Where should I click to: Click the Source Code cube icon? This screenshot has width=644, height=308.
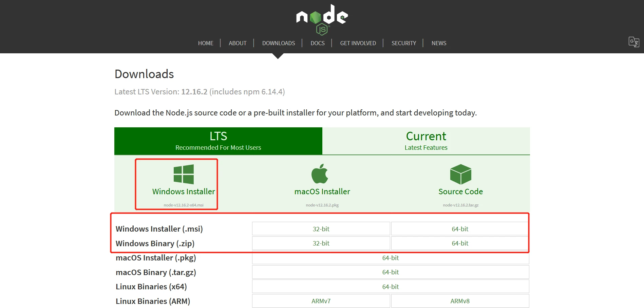pos(460,174)
